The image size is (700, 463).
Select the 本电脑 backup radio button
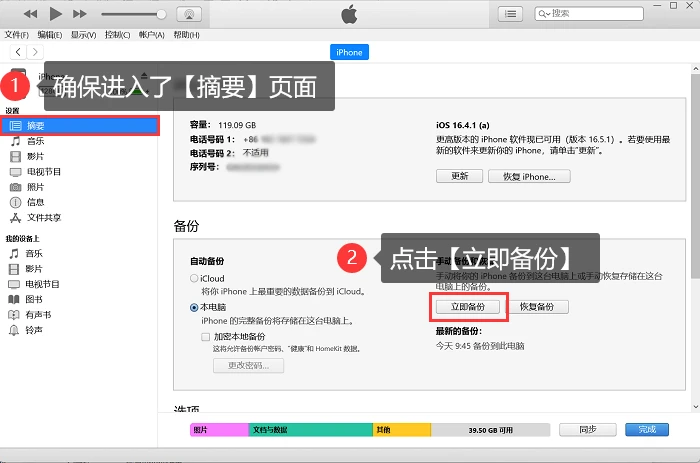tap(194, 307)
